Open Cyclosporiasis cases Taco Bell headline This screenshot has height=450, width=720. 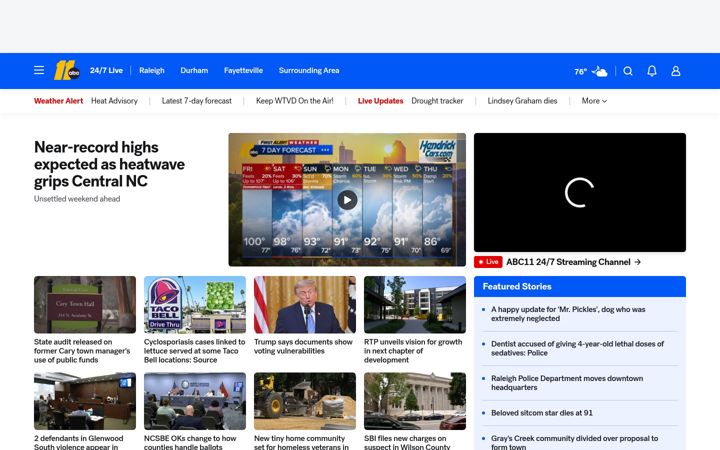(194, 351)
